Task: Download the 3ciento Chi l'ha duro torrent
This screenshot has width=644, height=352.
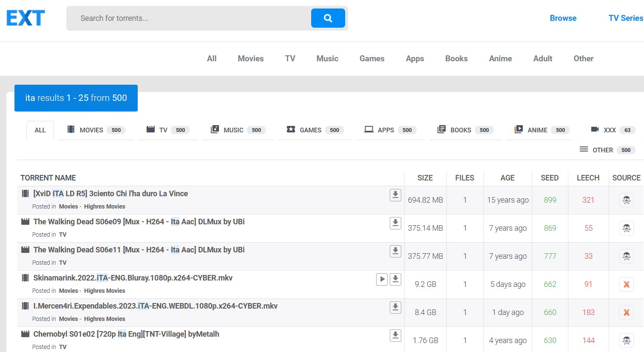Action: point(395,195)
